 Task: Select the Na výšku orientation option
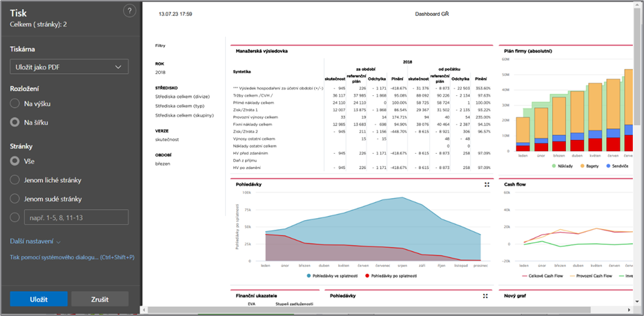(x=14, y=103)
